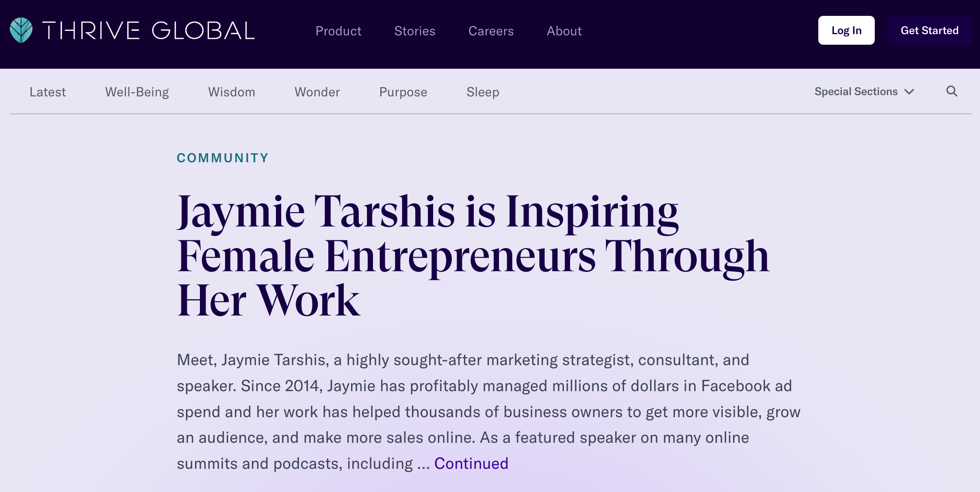The height and width of the screenshot is (492, 980).
Task: Click the Community category label
Action: point(223,158)
